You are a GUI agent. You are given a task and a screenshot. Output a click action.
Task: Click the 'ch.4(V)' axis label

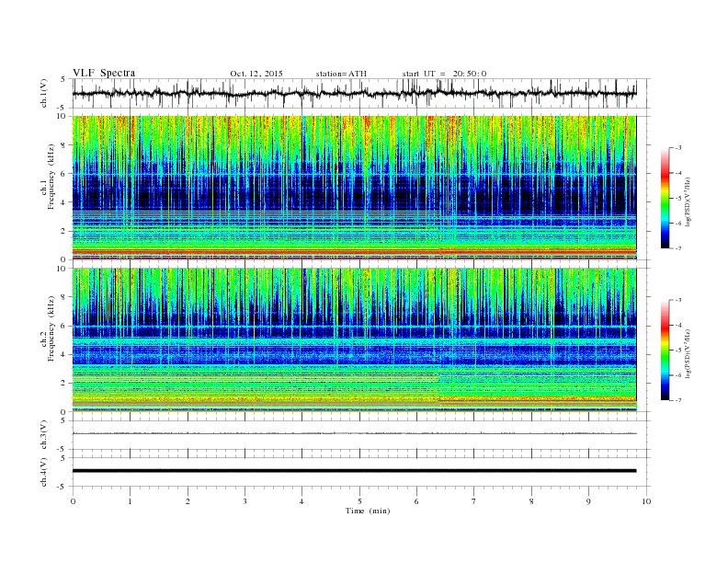click(44, 472)
